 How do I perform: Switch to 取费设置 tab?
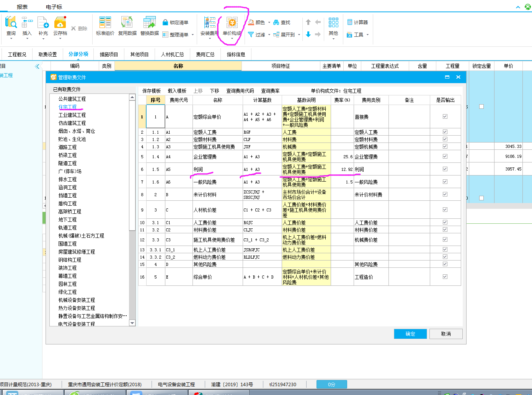pyautogui.click(x=47, y=54)
